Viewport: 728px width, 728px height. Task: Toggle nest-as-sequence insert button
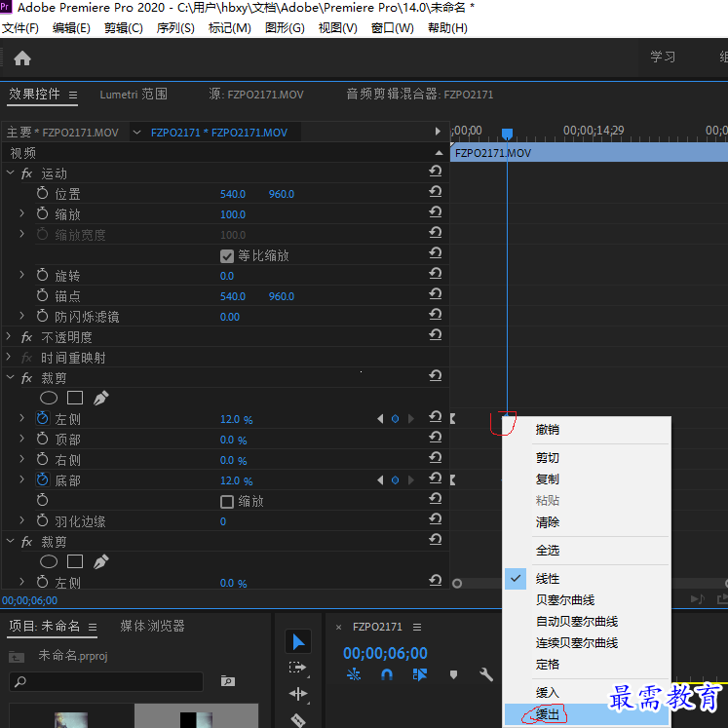(x=354, y=674)
